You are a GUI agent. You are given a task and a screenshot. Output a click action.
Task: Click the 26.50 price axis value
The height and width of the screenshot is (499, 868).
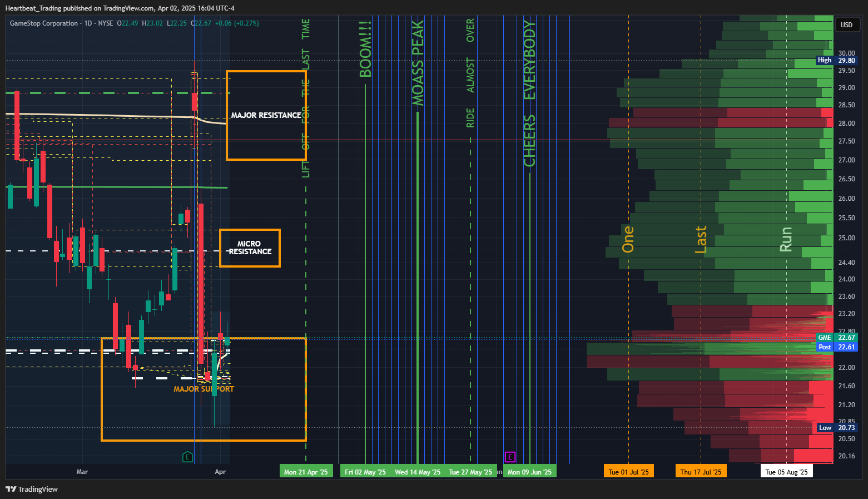tap(846, 179)
